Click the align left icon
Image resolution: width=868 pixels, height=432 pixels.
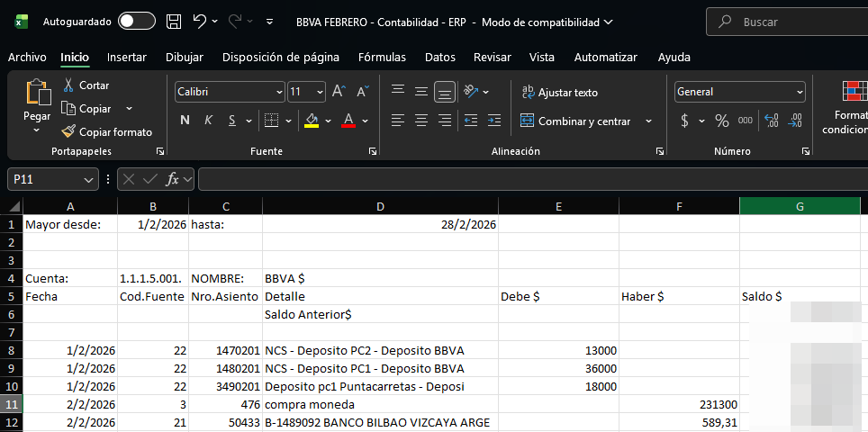(397, 121)
